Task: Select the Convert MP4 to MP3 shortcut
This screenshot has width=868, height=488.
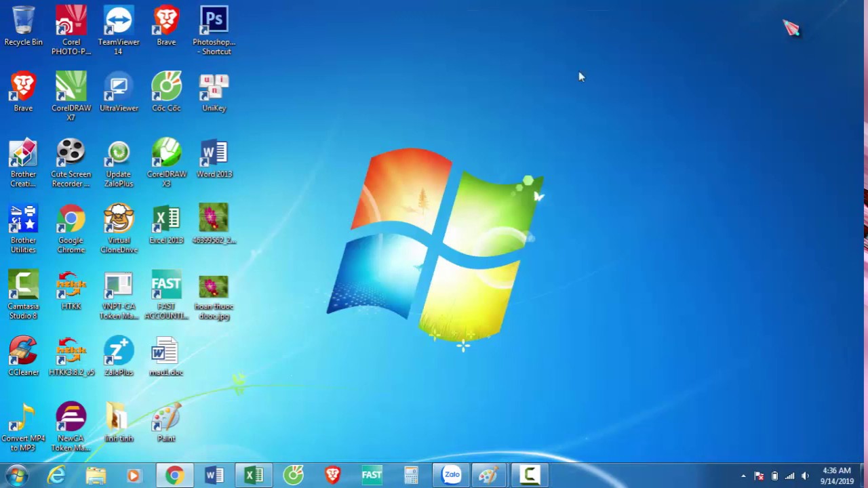Action: pos(23,427)
